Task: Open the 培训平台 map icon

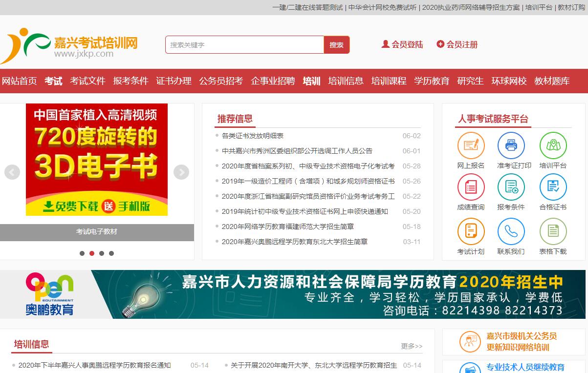Action: tap(553, 146)
